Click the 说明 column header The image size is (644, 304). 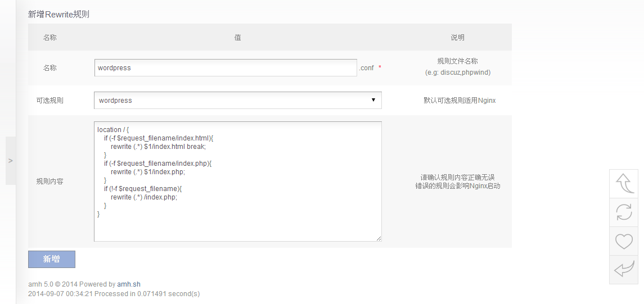click(457, 38)
